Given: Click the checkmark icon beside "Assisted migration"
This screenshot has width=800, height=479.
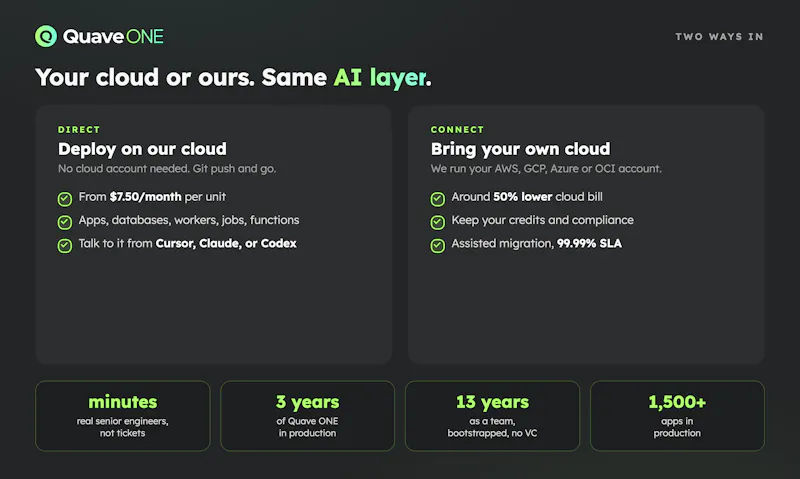Looking at the screenshot, I should [438, 246].
